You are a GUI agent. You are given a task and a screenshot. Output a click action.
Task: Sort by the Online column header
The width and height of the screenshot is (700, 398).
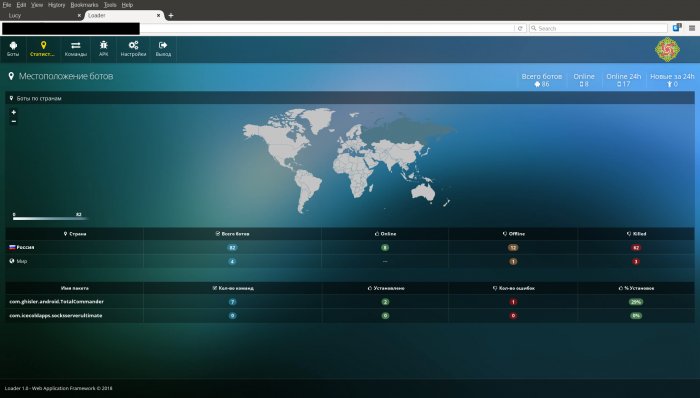click(385, 234)
